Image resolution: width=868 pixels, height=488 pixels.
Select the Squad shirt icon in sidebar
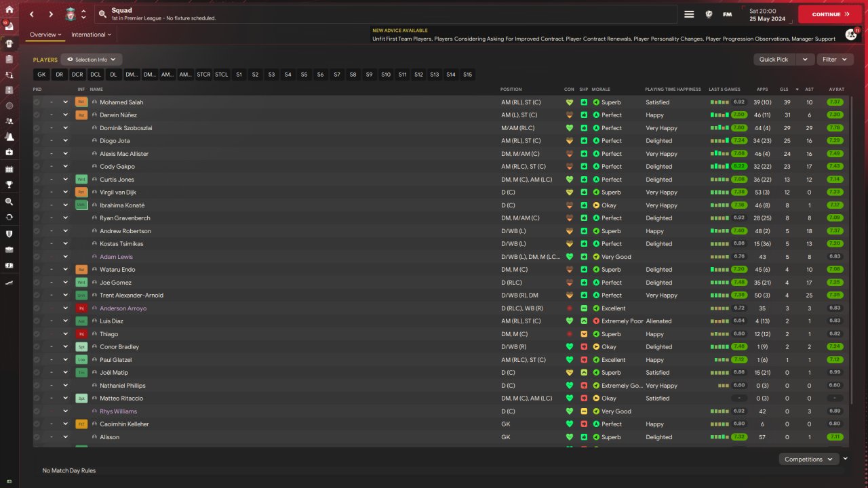pyautogui.click(x=9, y=43)
